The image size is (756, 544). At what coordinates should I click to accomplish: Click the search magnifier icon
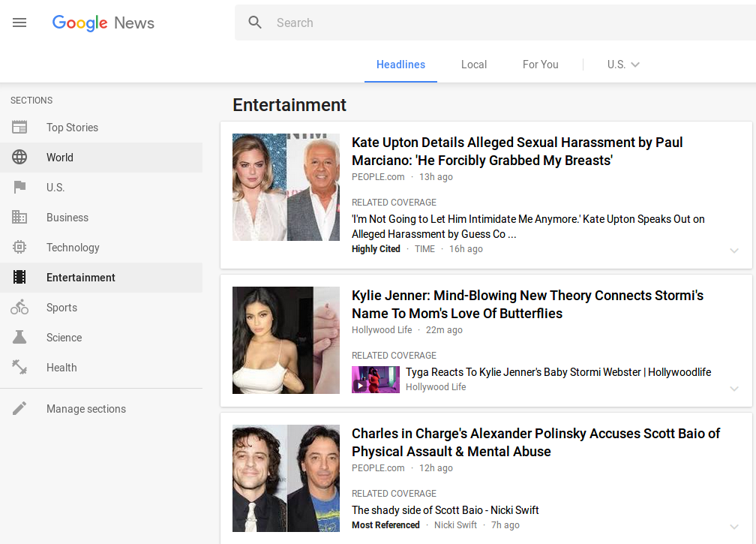(255, 23)
